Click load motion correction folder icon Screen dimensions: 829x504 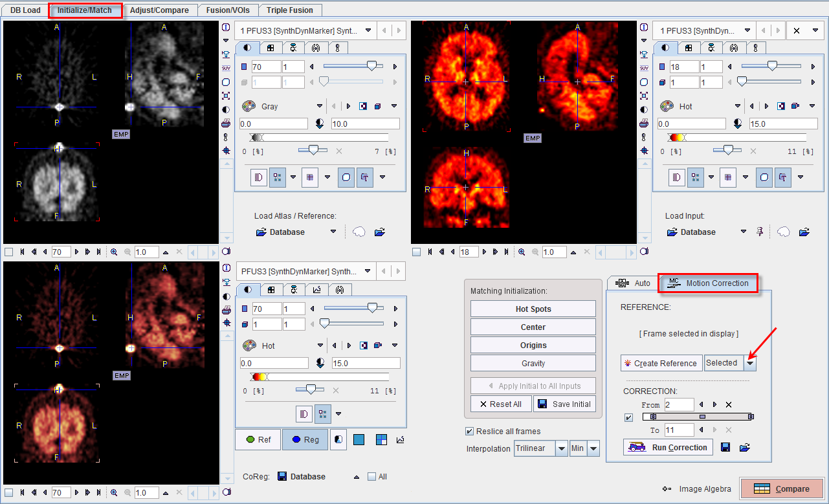click(x=745, y=447)
